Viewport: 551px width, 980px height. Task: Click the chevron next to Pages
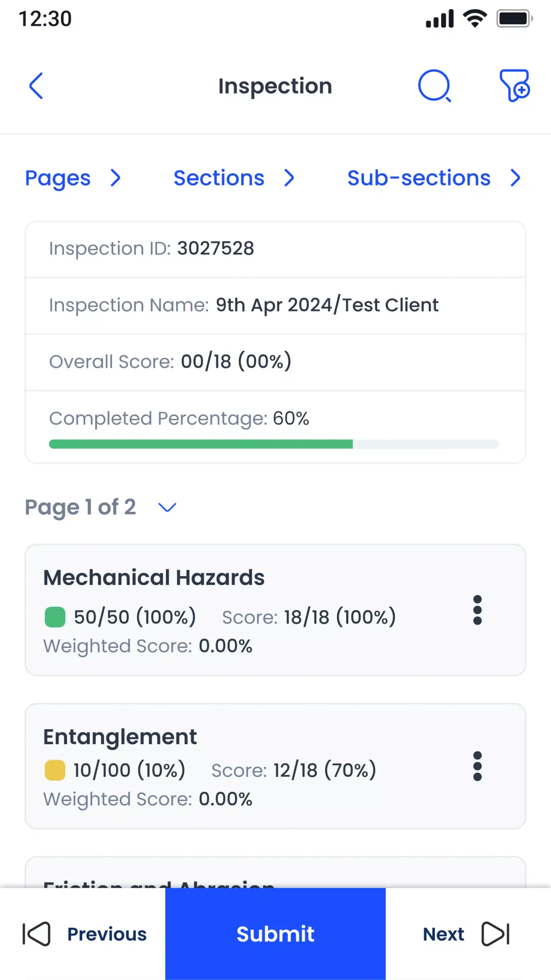coord(115,178)
